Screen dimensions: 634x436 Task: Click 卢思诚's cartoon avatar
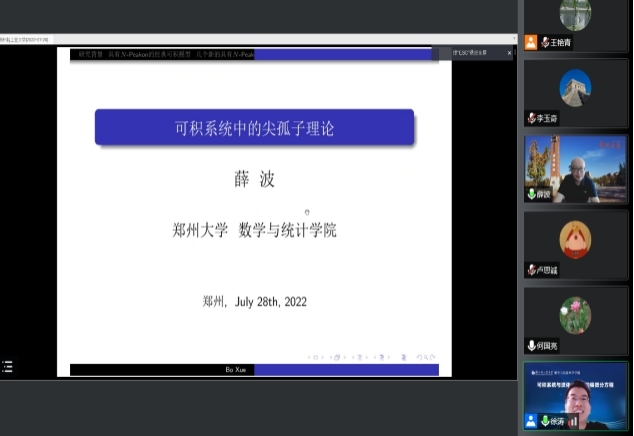(575, 239)
